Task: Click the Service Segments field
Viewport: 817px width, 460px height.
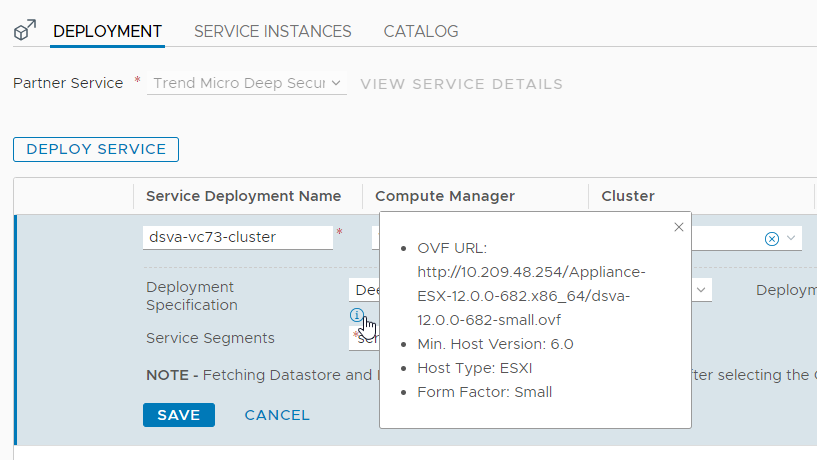Action: tap(364, 338)
